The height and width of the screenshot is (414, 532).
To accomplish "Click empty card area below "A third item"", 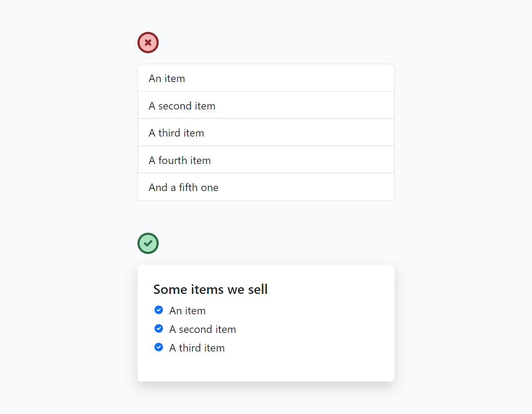I will coord(266,368).
